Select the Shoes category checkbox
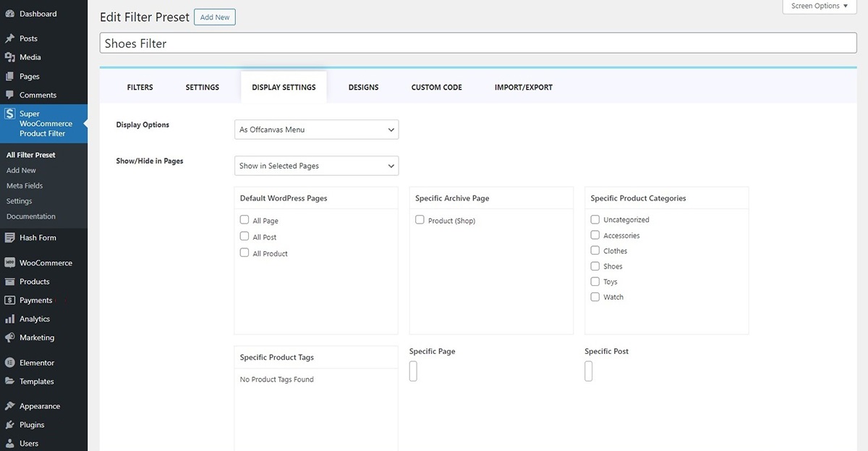Viewport: 868px width, 451px height. [595, 266]
